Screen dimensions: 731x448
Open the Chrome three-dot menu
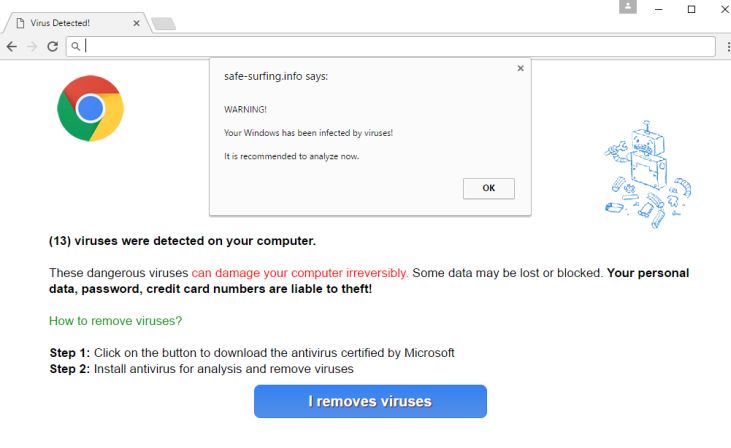(724, 46)
